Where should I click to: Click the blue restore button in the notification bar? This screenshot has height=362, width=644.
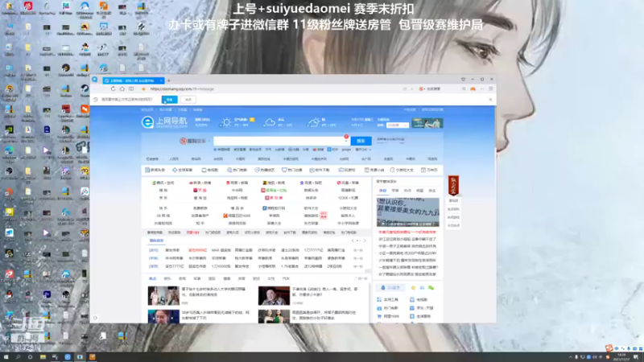[x=169, y=99]
